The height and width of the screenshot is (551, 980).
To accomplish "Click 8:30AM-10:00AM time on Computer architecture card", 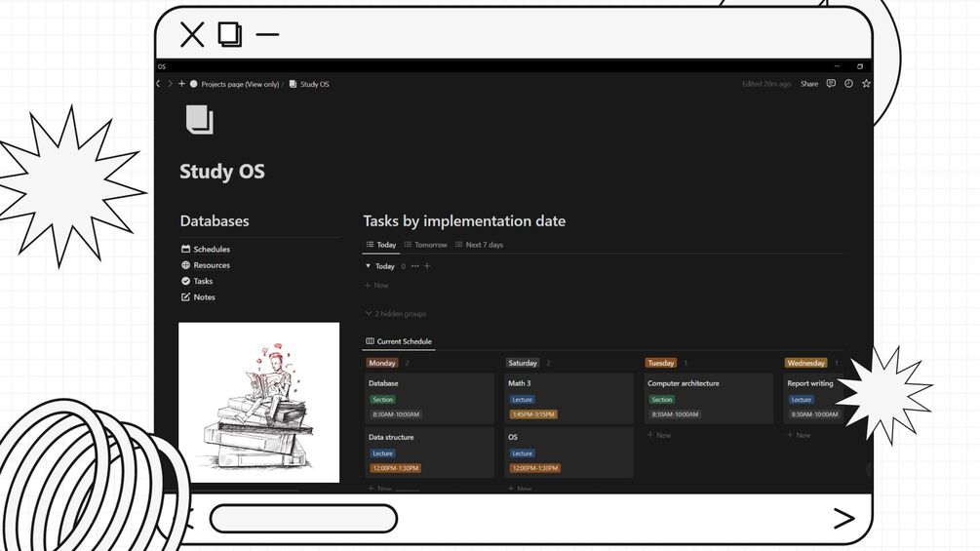I will [675, 414].
